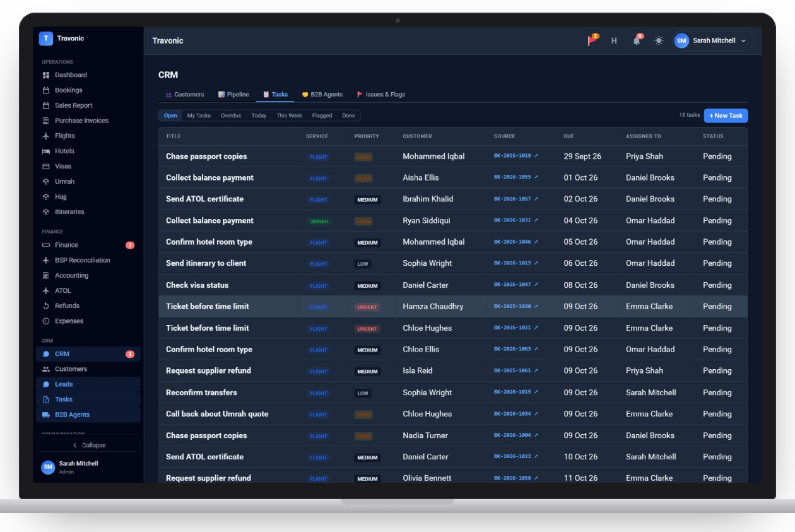Open the Leads chat icon in sidebar

(x=46, y=384)
